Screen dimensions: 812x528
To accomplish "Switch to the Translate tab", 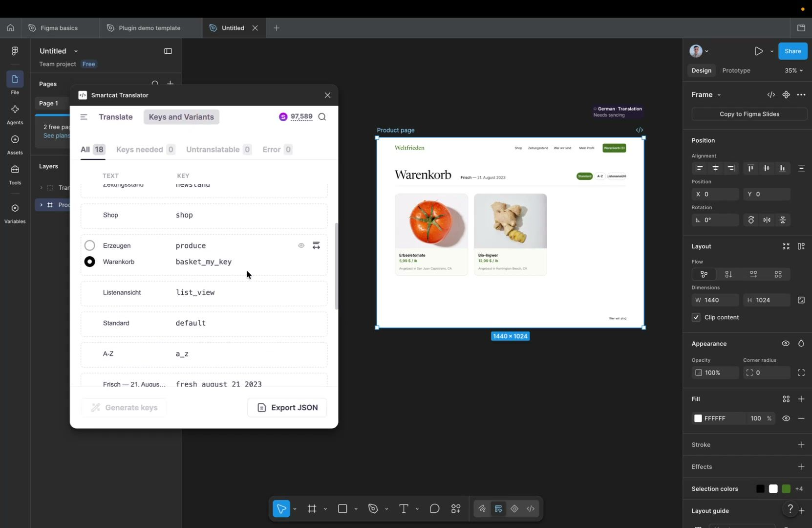I will click(x=116, y=117).
